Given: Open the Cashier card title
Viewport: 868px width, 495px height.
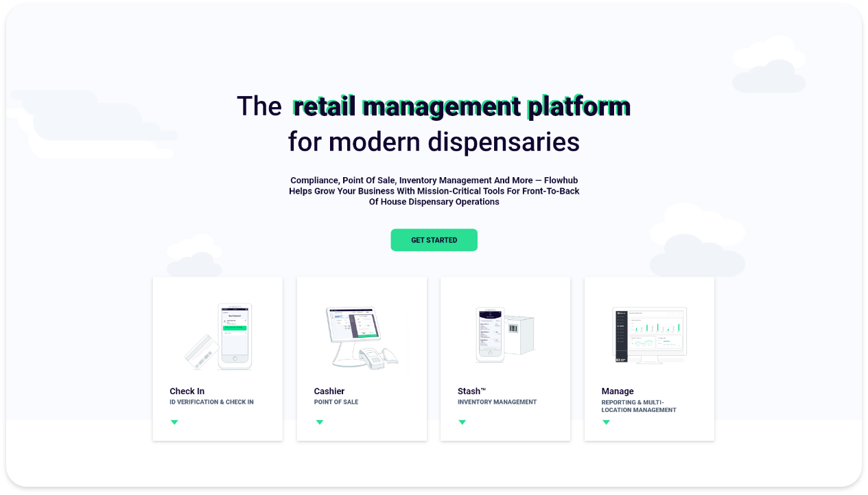Looking at the screenshot, I should point(329,391).
